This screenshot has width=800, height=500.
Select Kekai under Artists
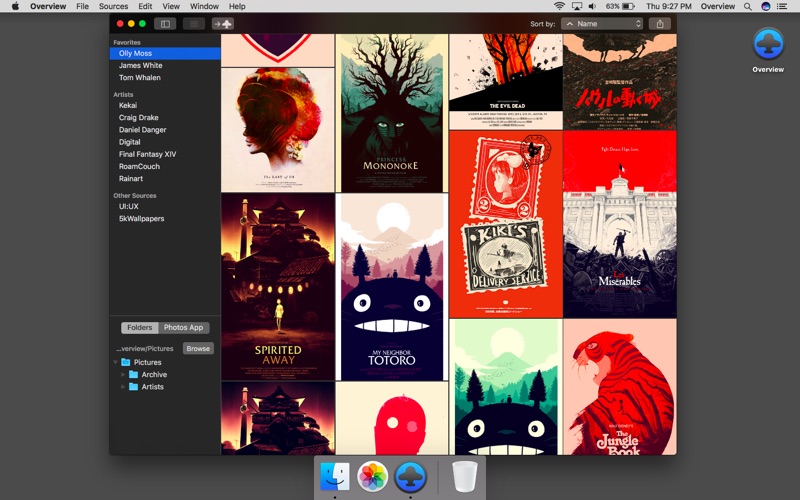tap(165, 105)
